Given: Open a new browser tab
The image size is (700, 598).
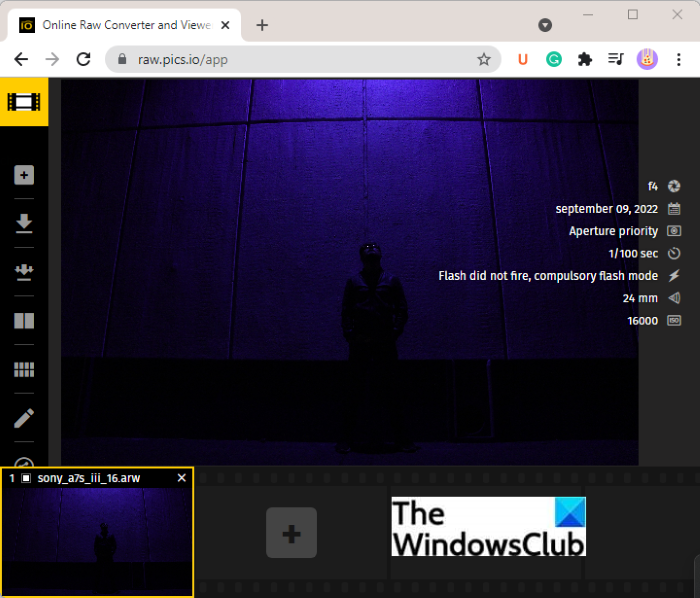Looking at the screenshot, I should click(x=262, y=25).
